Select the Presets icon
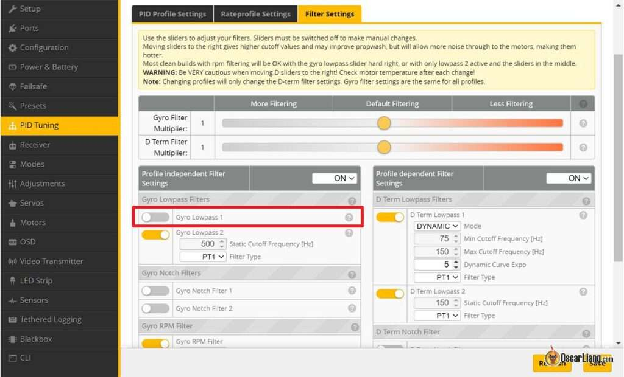Screen dimensions: 624x377 (12, 106)
